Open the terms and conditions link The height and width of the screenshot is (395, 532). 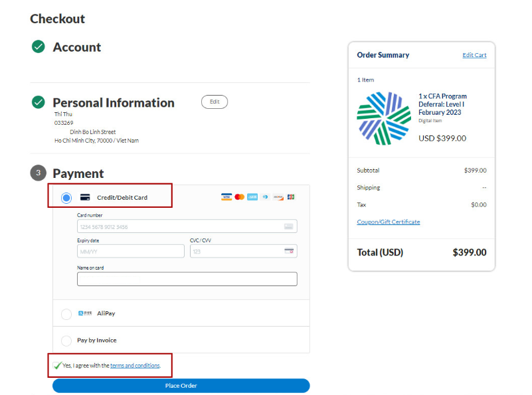pyautogui.click(x=135, y=366)
